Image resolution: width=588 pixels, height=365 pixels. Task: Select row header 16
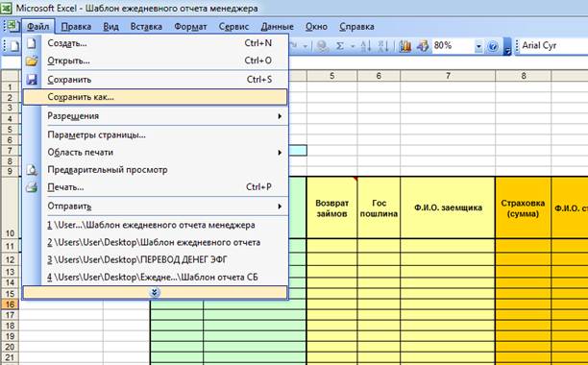11,304
